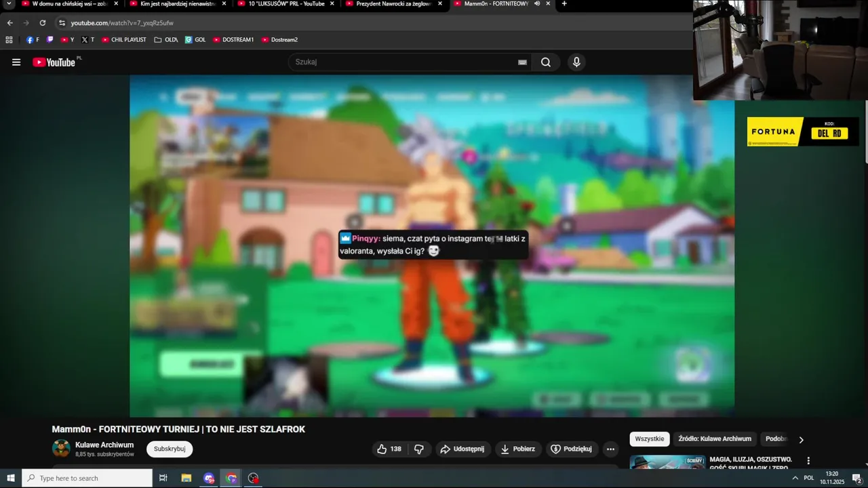Open the notification center icon
The image size is (868, 488).
pyautogui.click(x=856, y=478)
